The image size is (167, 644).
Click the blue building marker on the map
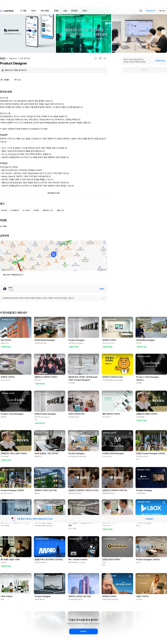pyautogui.click(x=53, y=254)
